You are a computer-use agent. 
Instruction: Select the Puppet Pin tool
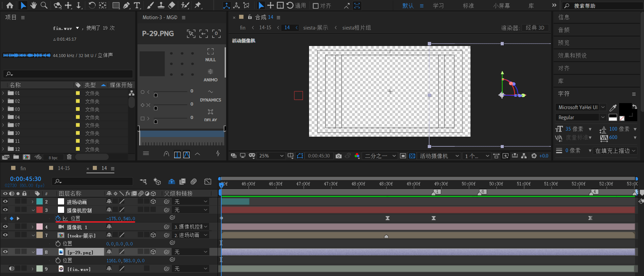click(198, 5)
